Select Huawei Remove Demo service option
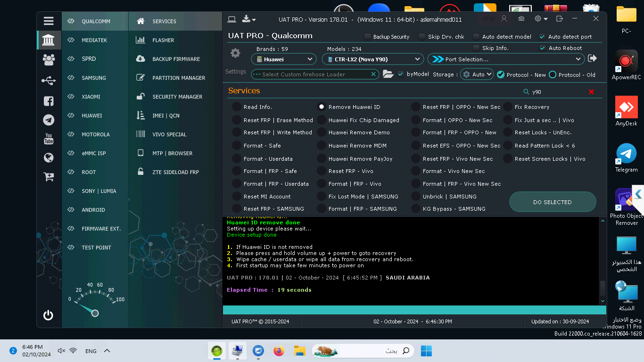This screenshot has width=644, height=362. point(322,132)
